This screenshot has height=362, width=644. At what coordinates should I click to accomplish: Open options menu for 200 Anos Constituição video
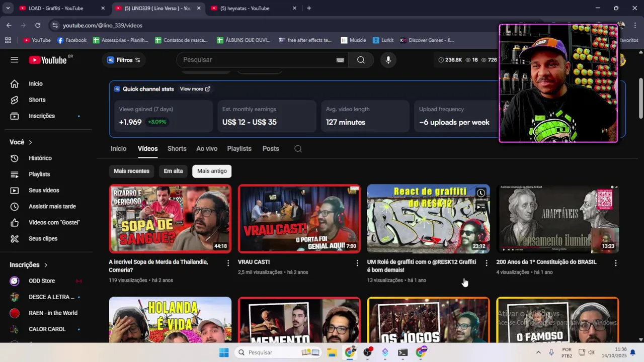(x=615, y=263)
